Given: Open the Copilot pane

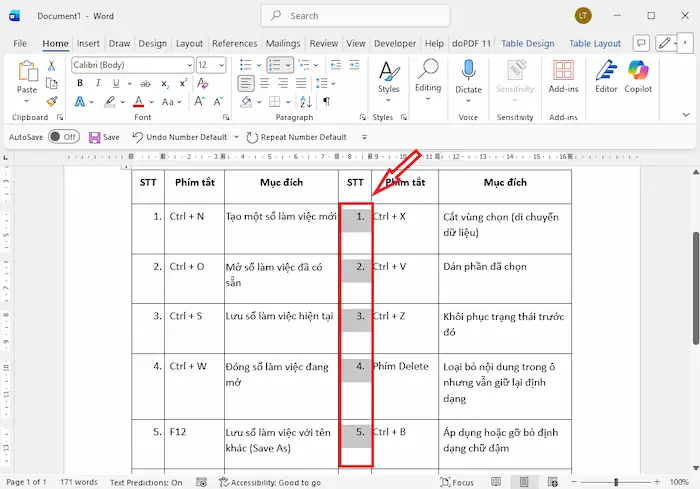Looking at the screenshot, I should click(639, 76).
